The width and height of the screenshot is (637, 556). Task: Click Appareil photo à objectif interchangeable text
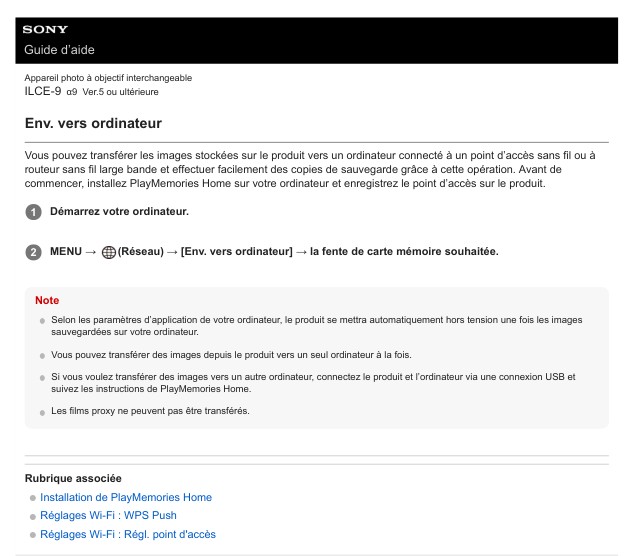pyautogui.click(x=108, y=78)
